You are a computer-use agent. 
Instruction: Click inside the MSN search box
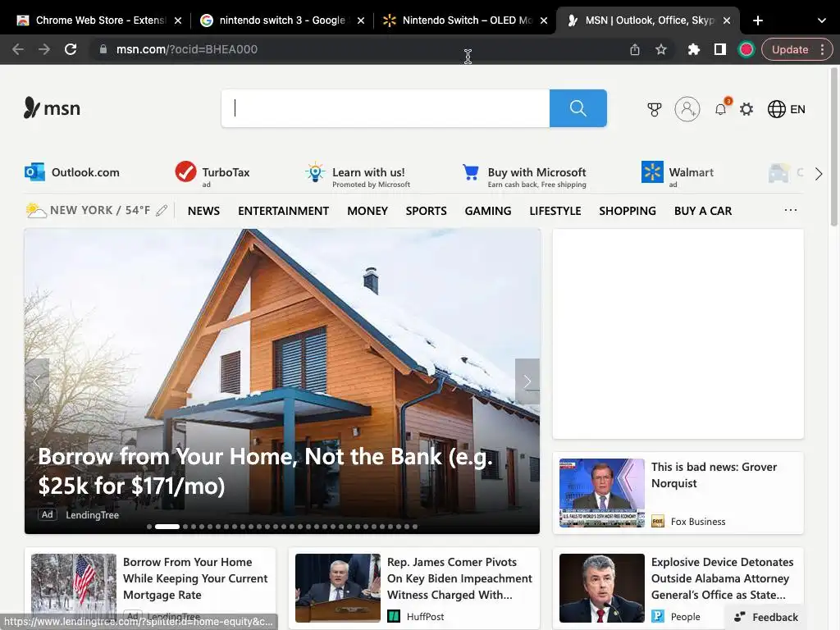(386, 108)
